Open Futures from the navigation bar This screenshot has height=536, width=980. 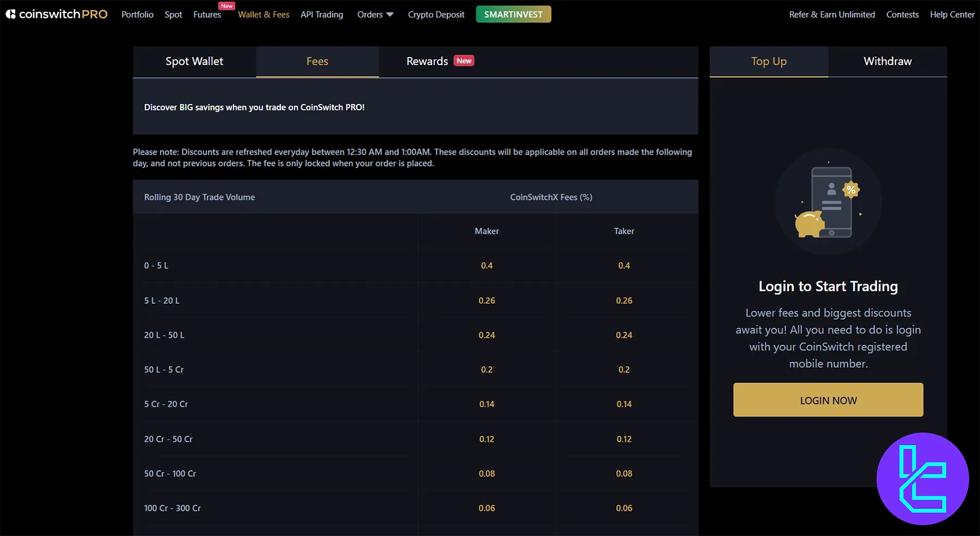point(207,15)
